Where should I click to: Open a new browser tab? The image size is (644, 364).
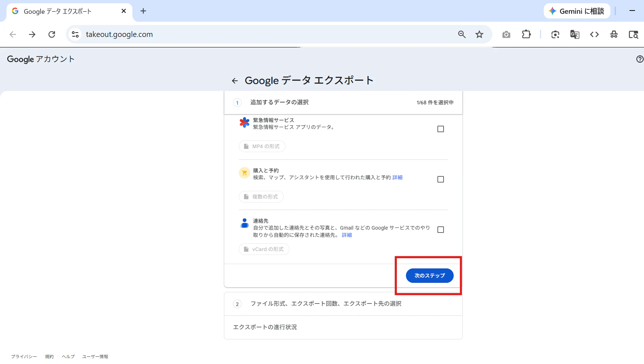tap(143, 11)
